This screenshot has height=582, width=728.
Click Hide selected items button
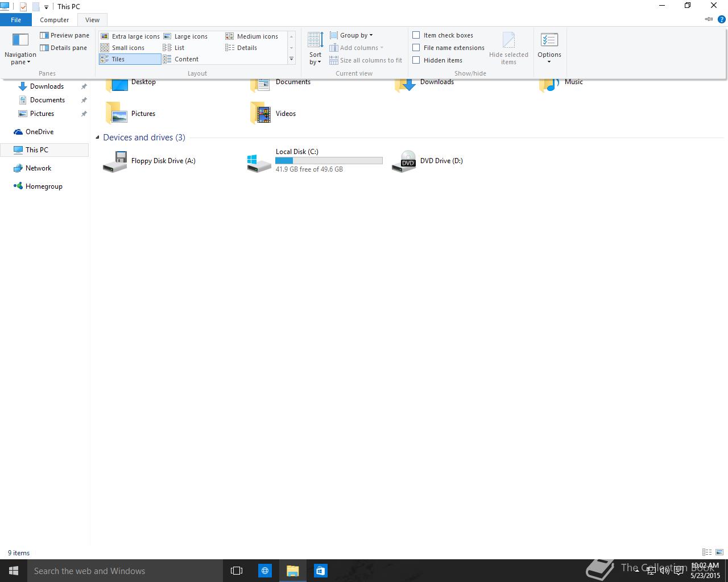[508, 48]
